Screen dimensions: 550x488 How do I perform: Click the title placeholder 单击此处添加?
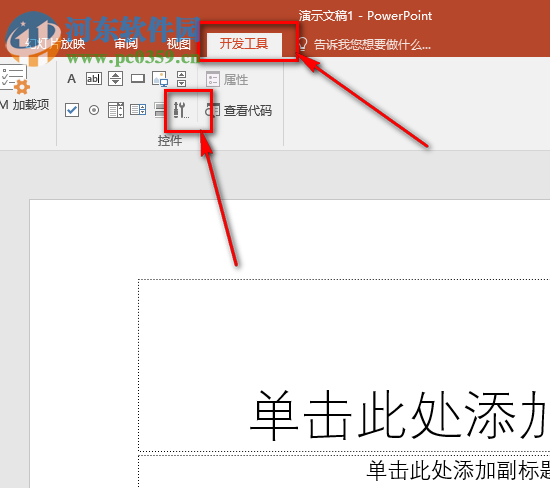[344, 365]
